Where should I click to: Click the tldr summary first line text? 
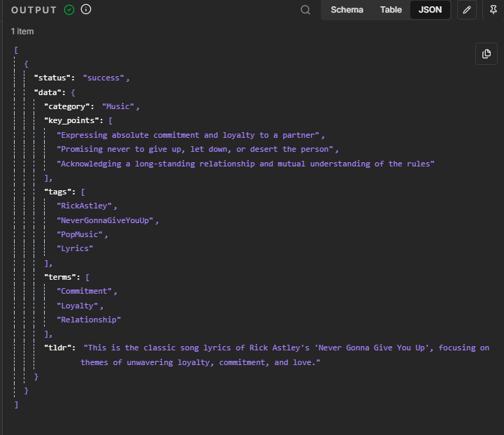coord(287,348)
